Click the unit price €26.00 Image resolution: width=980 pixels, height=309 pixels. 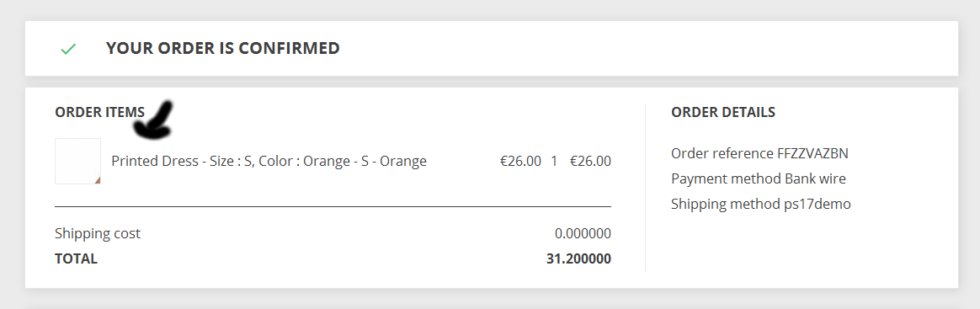tap(520, 162)
